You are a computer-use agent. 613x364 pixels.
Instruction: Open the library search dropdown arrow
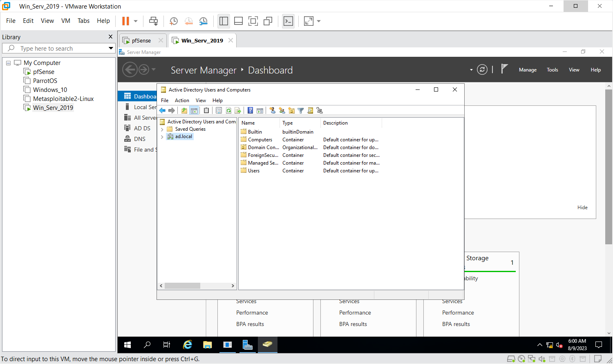[x=111, y=48]
